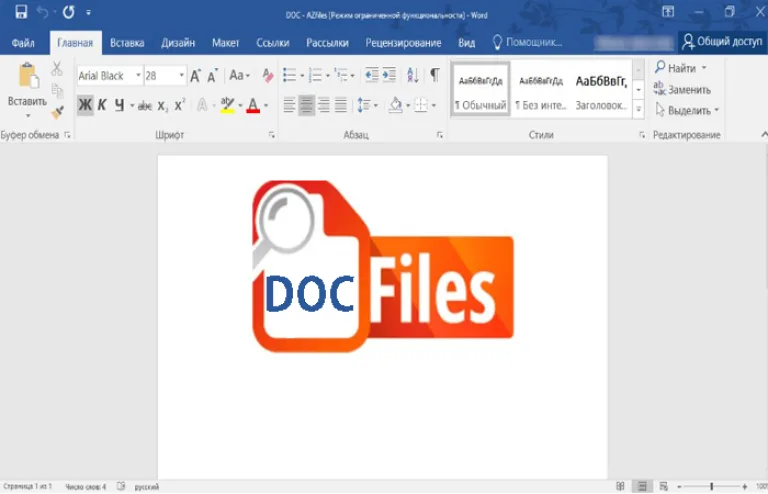Toggle underline Ч formatting
This screenshot has width=768, height=494.
point(119,105)
